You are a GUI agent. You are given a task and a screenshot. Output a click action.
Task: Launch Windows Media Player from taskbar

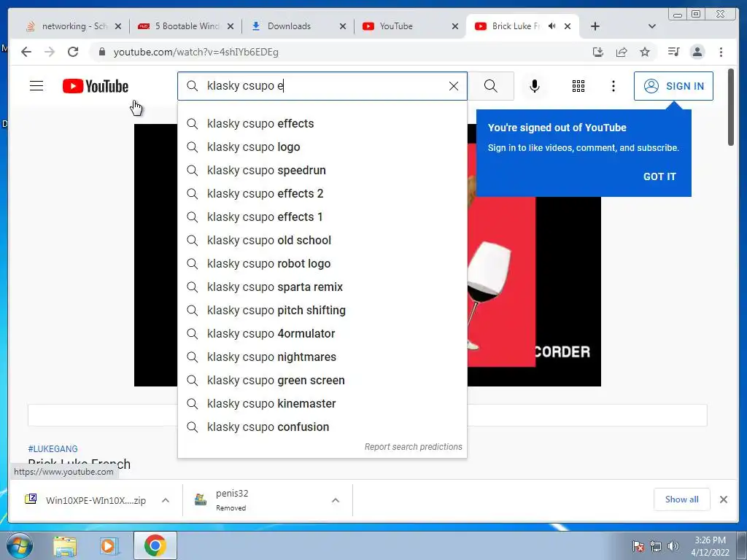[x=108, y=546]
